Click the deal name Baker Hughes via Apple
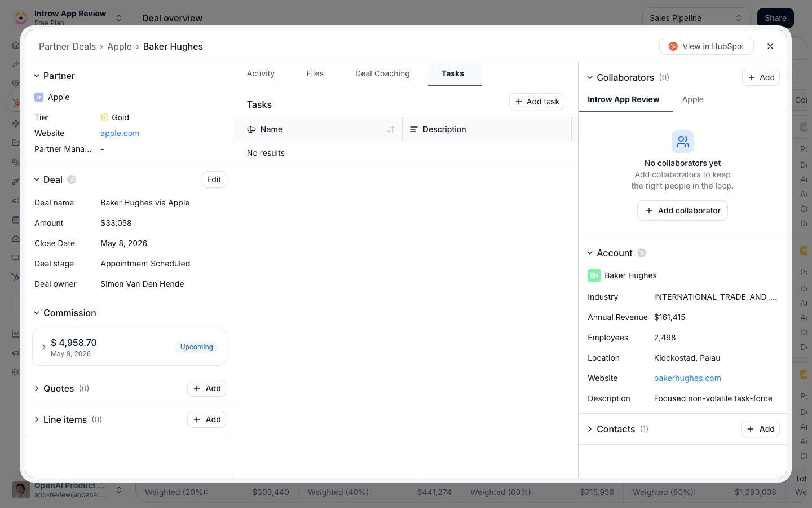 tap(145, 203)
